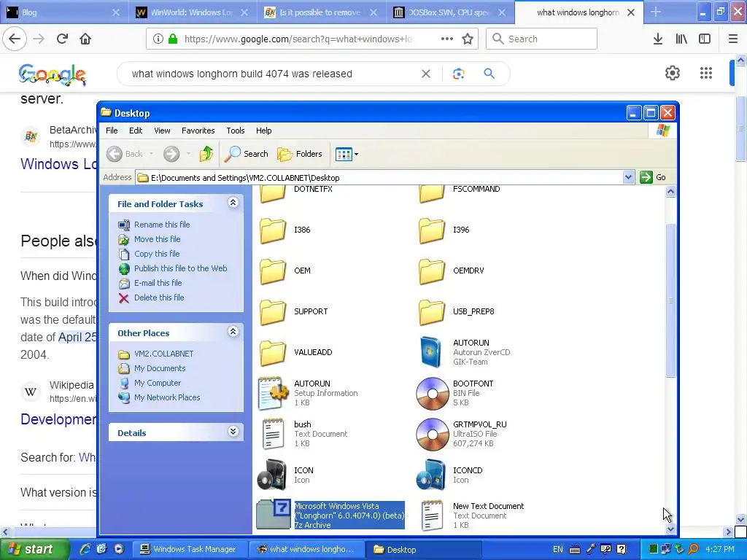Click Copy this file
The height and width of the screenshot is (560, 747).
tap(157, 254)
